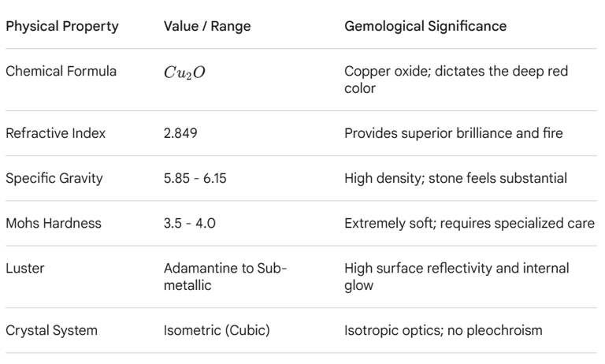Viewport: 605px width, 364px height.
Task: Click the Physical Property column header
Action: click(x=62, y=26)
